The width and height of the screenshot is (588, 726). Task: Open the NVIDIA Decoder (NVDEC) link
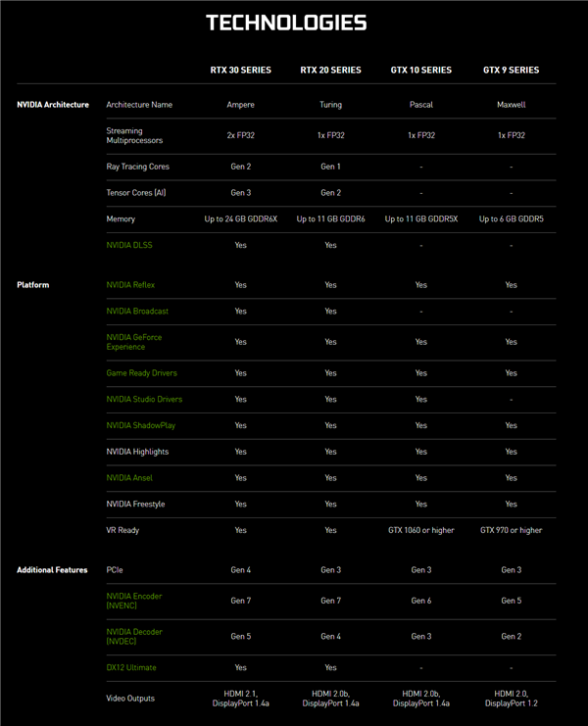click(134, 637)
